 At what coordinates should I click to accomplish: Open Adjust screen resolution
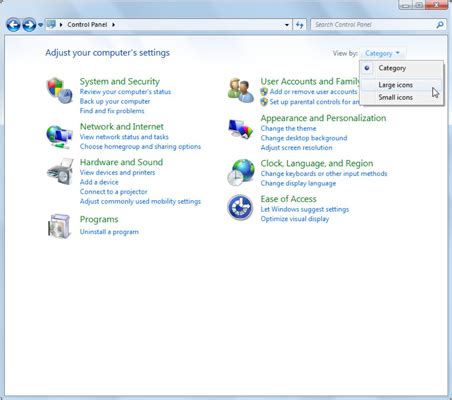point(296,148)
